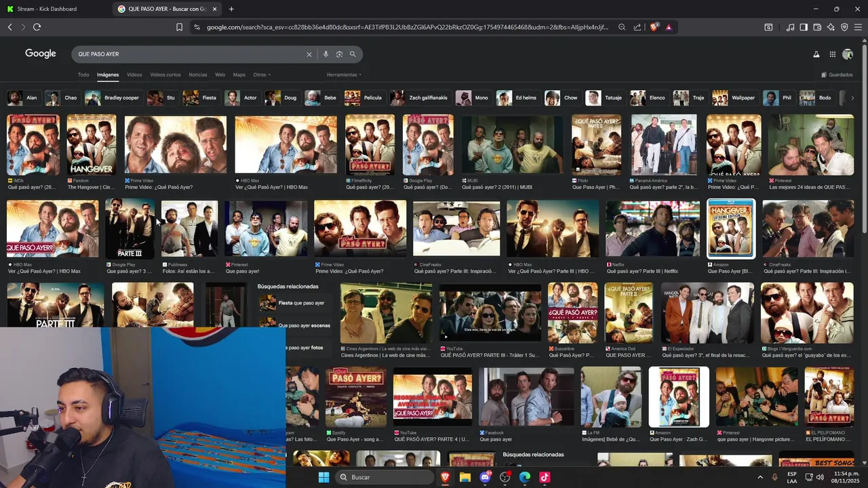
Task: Open the Leo AI assistant icon
Action: (831, 27)
